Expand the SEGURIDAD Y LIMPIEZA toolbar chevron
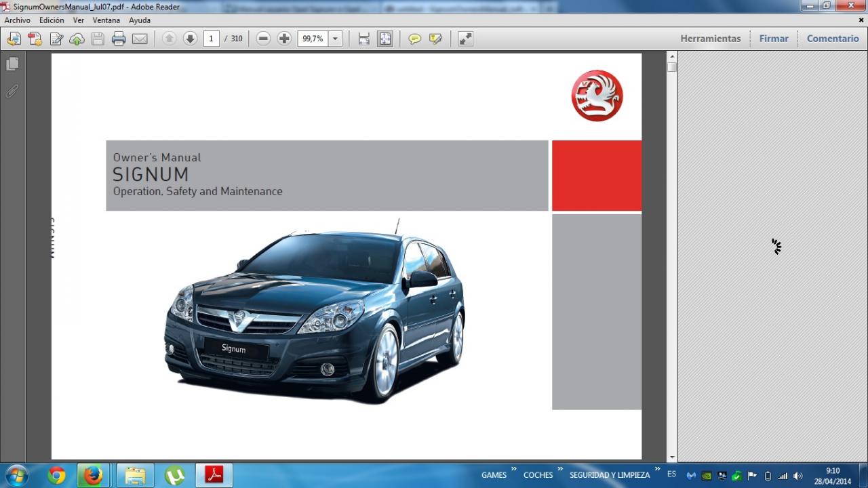This screenshot has height=488, width=868. pos(657,469)
